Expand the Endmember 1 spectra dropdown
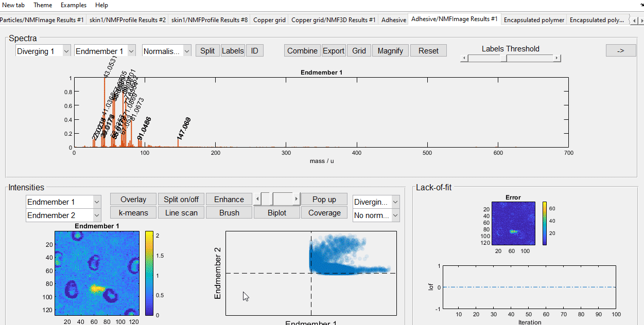This screenshot has width=644, height=325. 105,51
